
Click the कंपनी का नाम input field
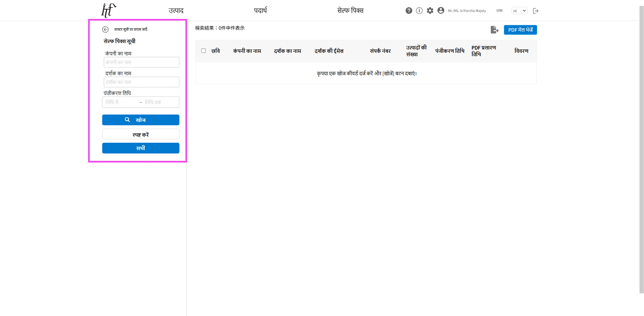[x=141, y=62]
